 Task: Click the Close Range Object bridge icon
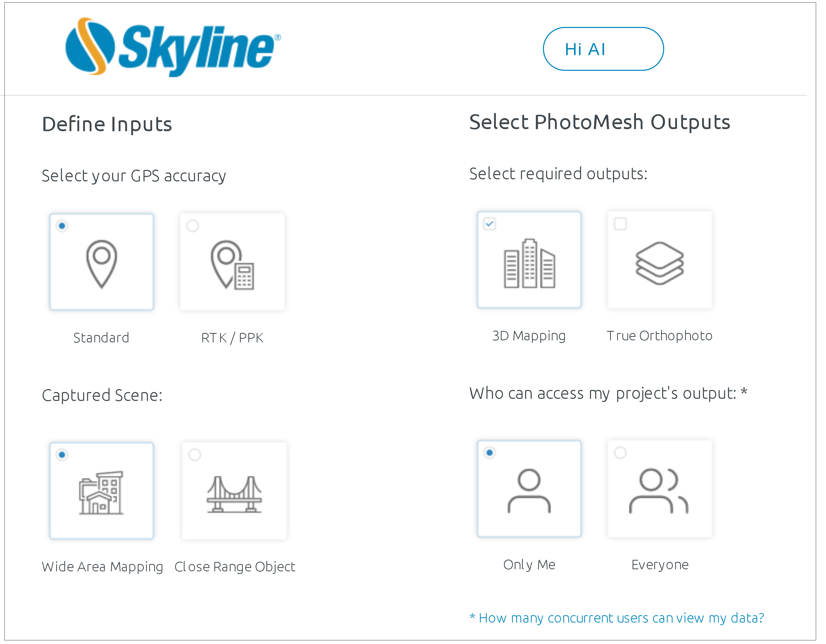pos(234,494)
